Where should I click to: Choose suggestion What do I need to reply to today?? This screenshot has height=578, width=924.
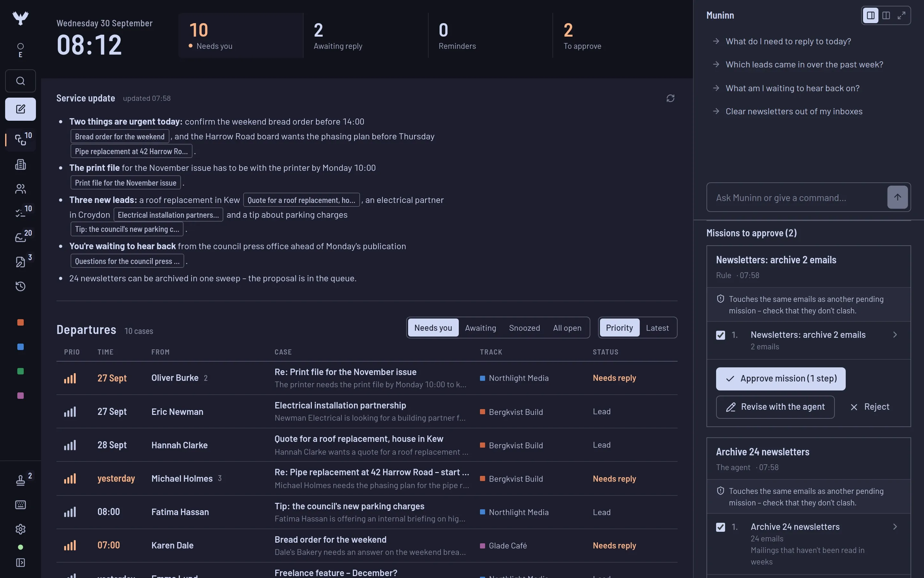click(x=788, y=41)
